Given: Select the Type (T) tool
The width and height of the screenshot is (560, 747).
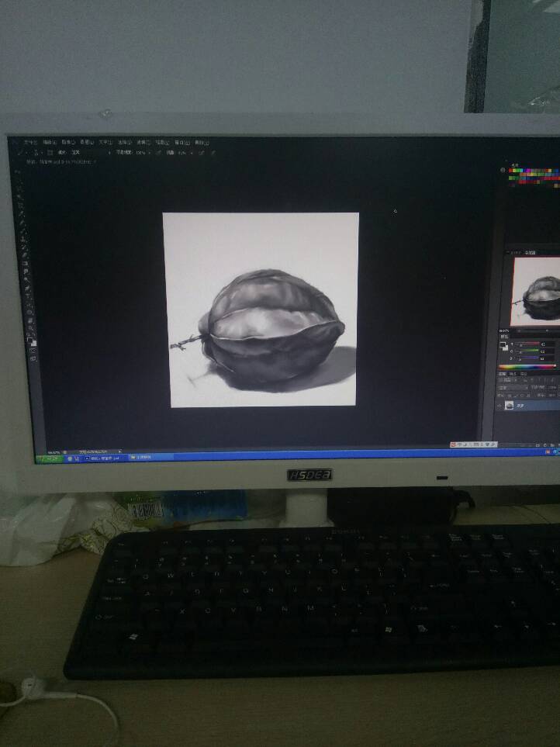Looking at the screenshot, I should [x=28, y=296].
